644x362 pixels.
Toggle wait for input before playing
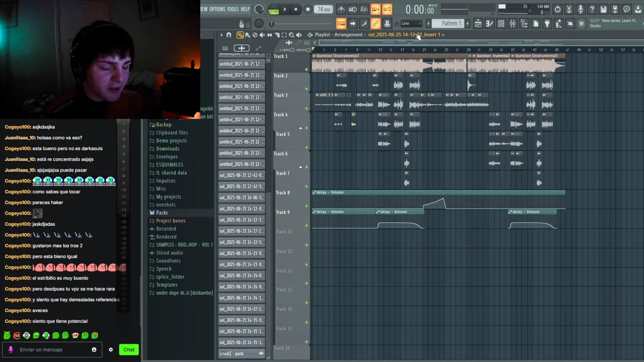pyautogui.click(x=353, y=9)
